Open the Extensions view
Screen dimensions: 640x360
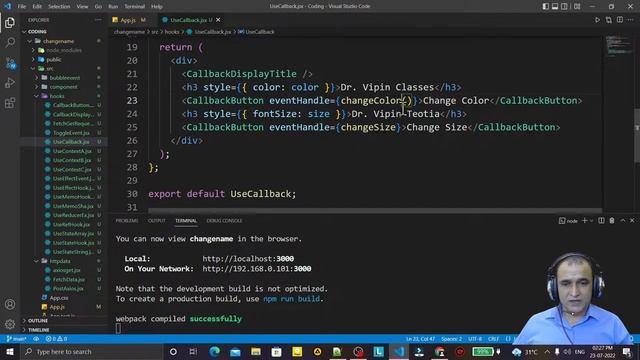pyautogui.click(x=10, y=102)
